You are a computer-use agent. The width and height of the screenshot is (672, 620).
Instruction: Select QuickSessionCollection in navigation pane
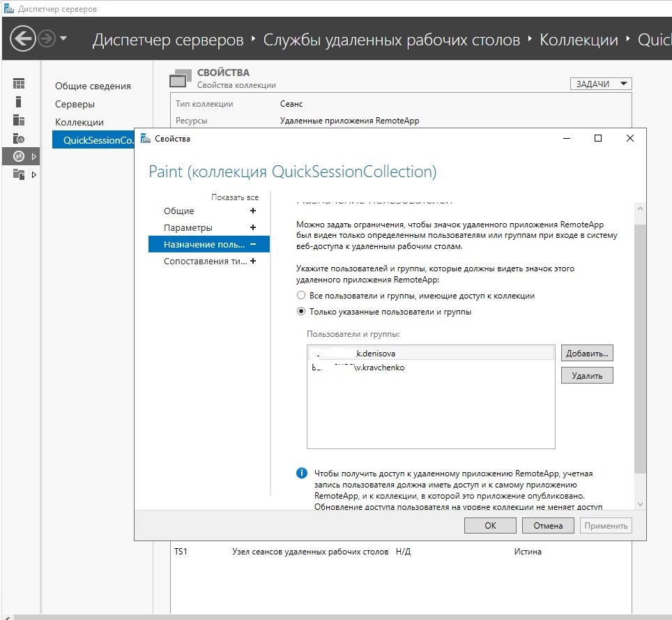point(93,139)
